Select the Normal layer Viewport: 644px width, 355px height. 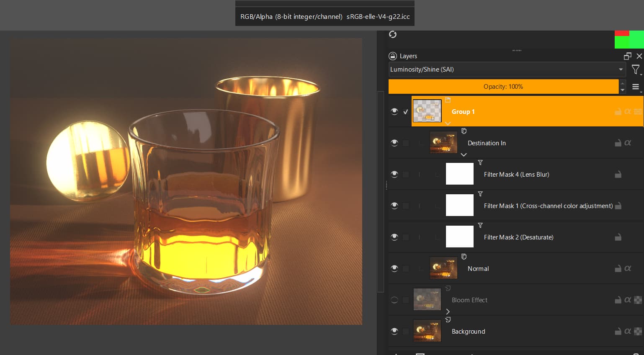pos(478,269)
